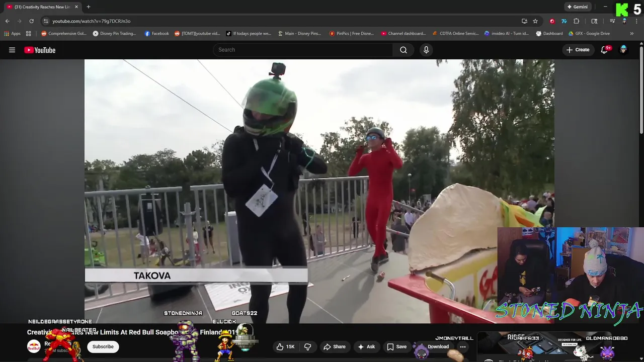Screen dimensions: 644x362
Task: Open the media controls toolbar icon
Action: tap(612, 21)
